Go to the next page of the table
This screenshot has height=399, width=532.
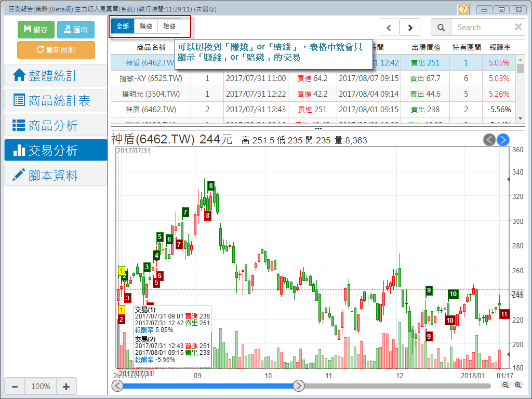410,28
